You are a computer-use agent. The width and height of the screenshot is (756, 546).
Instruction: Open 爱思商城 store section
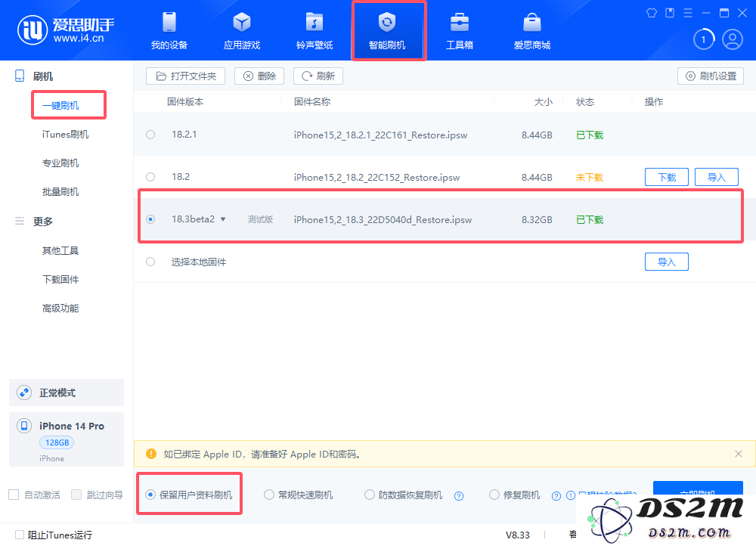(x=531, y=31)
